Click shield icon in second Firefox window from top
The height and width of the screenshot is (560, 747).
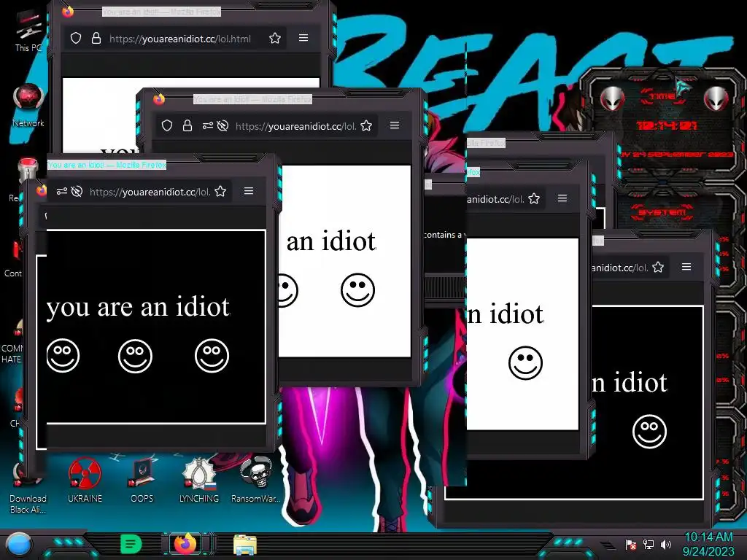click(x=167, y=125)
